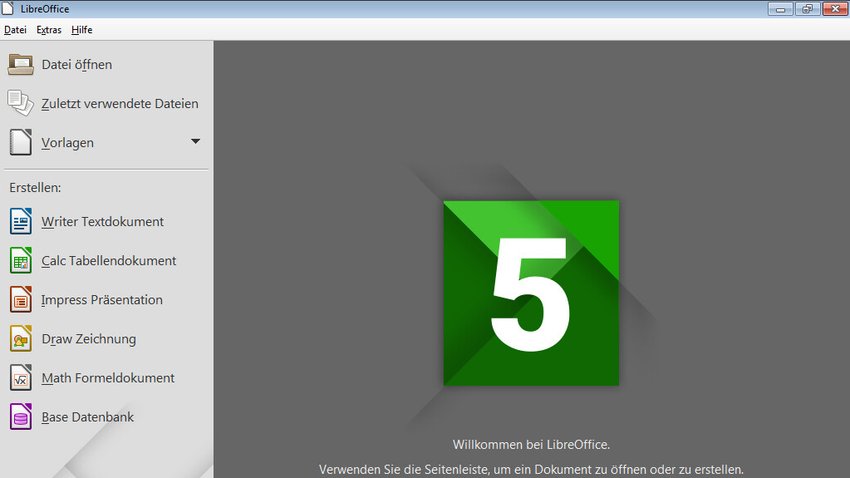This screenshot has height=478, width=850.
Task: Open the Extras menu
Action: pos(49,30)
